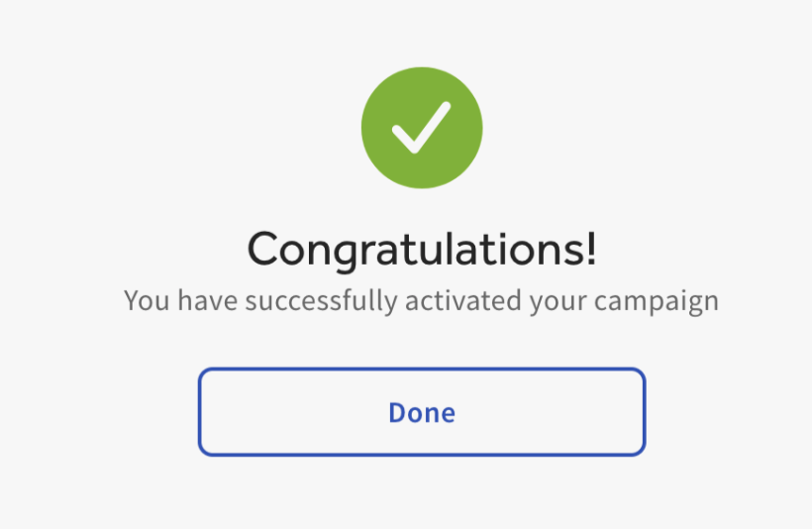Screen dimensions: 812x529
Task: Dismiss the success dialog with Done
Action: [x=422, y=412]
